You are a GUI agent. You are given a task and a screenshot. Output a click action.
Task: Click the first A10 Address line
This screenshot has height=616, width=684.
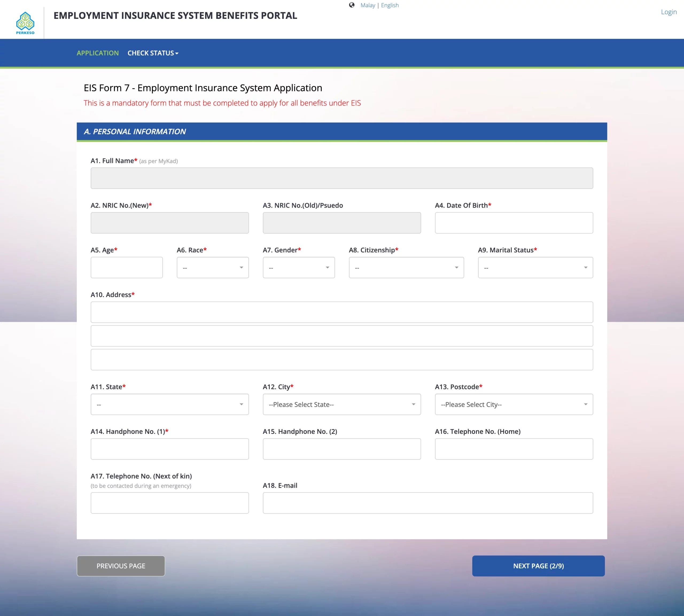pos(341,312)
